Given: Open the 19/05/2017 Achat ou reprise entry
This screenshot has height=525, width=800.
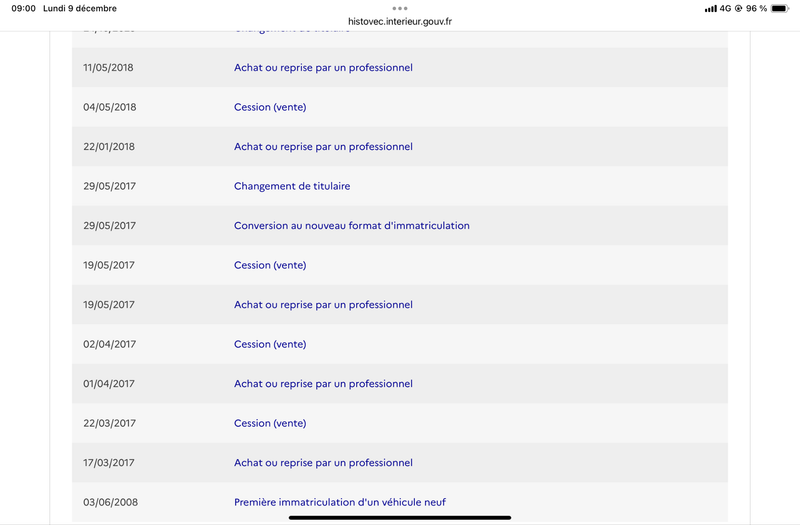Looking at the screenshot, I should [x=323, y=305].
